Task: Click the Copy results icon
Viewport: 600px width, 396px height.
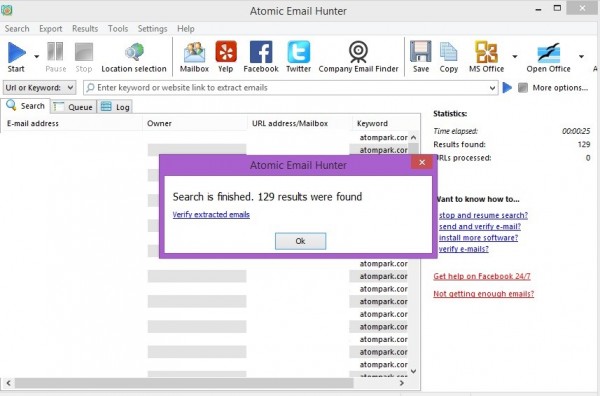Action: pos(448,52)
